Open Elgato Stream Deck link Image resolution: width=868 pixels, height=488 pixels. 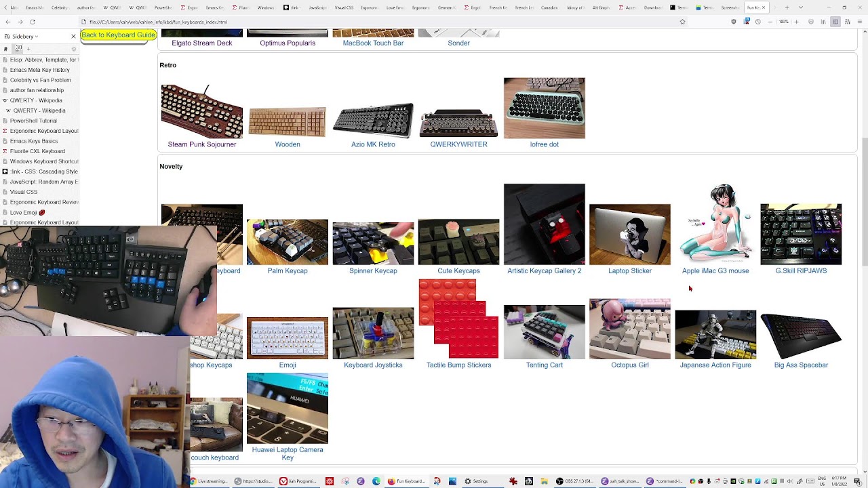click(202, 43)
